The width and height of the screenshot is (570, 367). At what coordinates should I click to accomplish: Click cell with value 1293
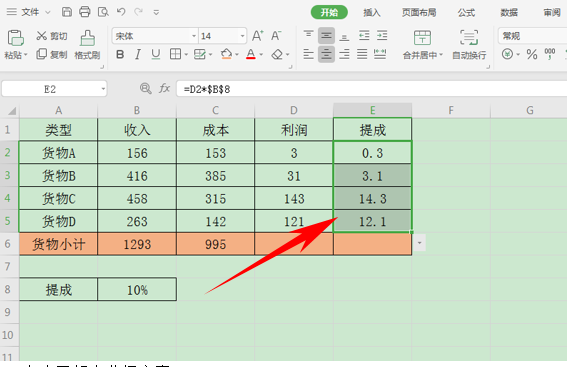[x=137, y=244]
